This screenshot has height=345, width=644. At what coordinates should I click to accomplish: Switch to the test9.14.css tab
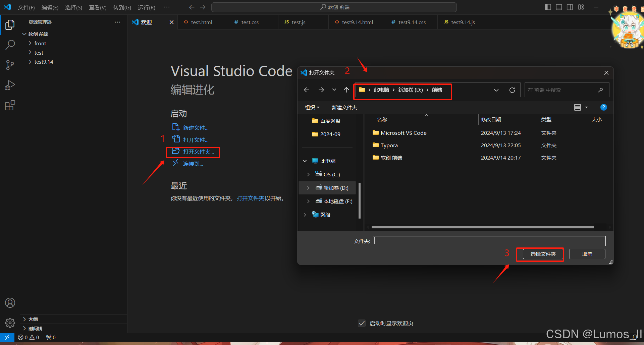412,22
